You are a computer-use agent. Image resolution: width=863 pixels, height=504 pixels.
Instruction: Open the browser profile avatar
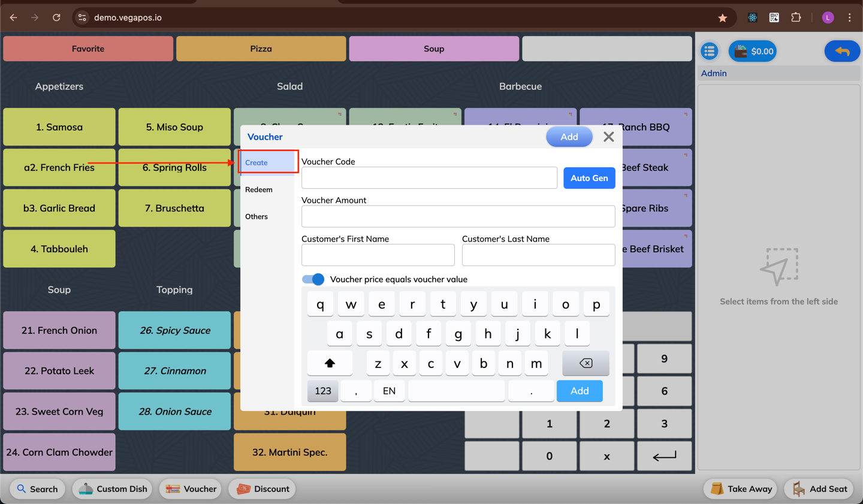(828, 17)
